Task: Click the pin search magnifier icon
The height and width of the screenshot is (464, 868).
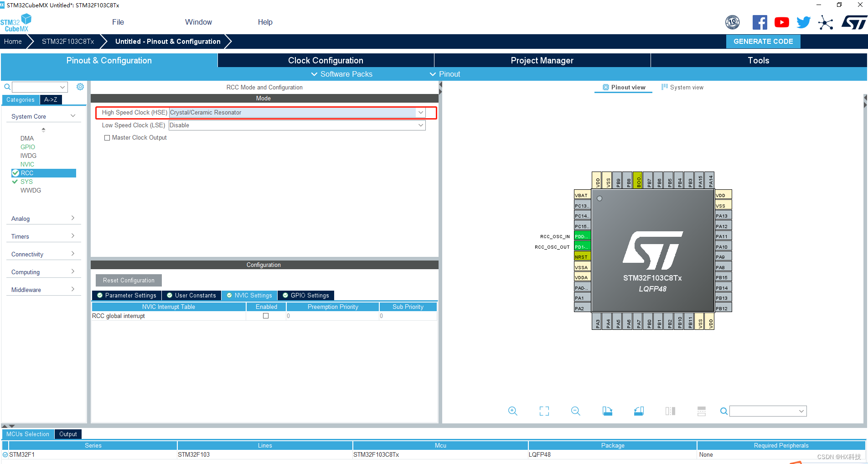Action: pyautogui.click(x=723, y=411)
